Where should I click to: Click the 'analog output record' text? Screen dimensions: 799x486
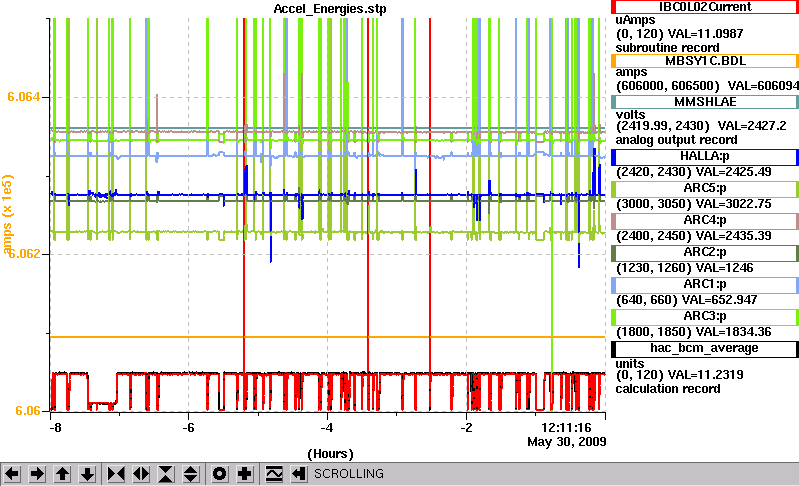[x=677, y=140]
